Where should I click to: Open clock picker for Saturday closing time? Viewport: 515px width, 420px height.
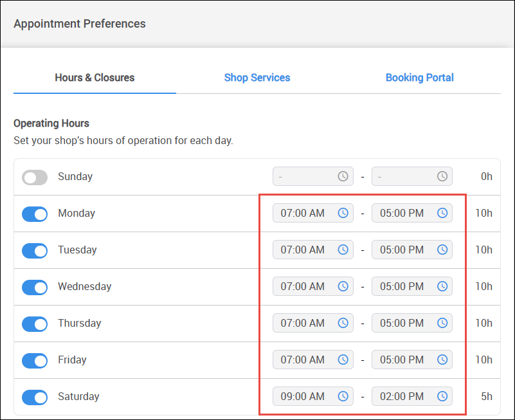click(442, 396)
